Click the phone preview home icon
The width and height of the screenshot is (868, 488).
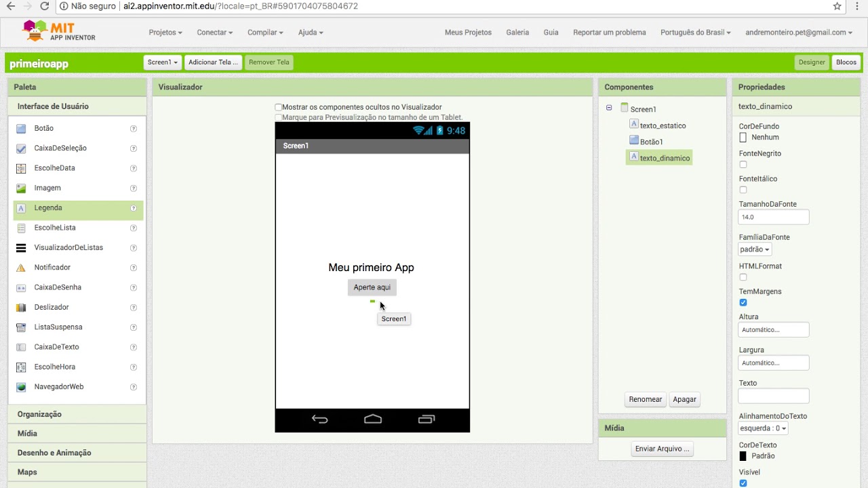(373, 420)
